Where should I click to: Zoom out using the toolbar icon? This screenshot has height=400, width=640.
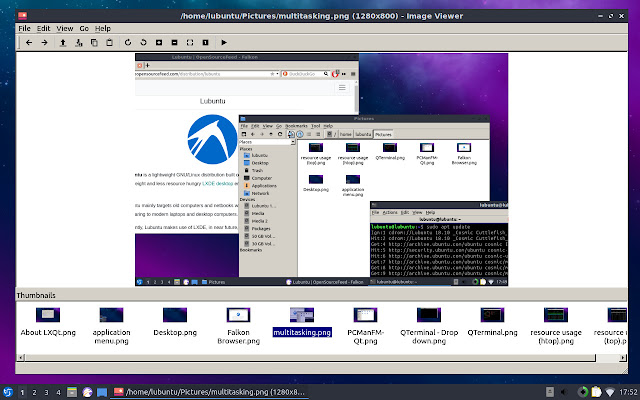pos(174,42)
